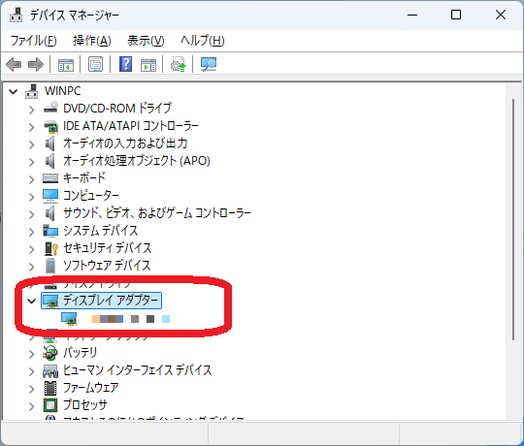Click the コンピューター monitor icon
The image size is (524, 446).
coord(50,196)
